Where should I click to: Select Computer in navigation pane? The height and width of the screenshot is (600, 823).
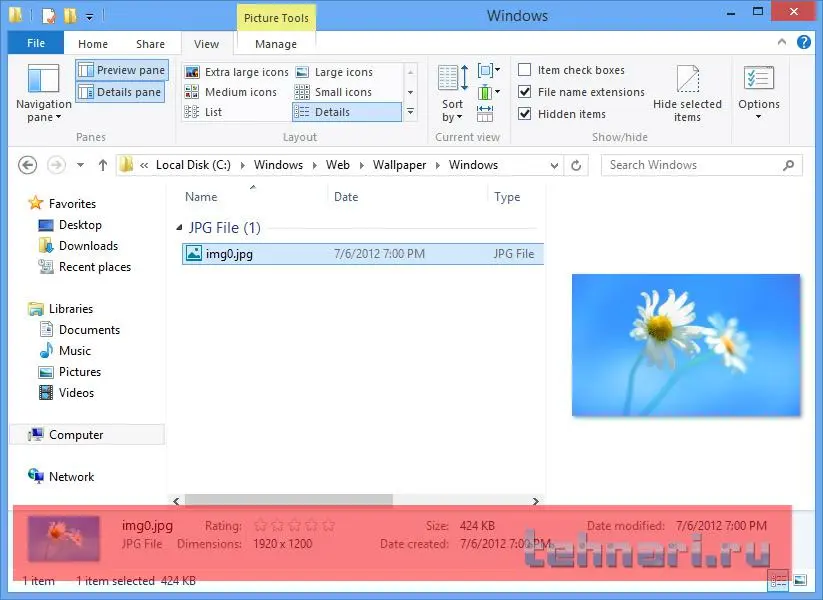(87, 435)
